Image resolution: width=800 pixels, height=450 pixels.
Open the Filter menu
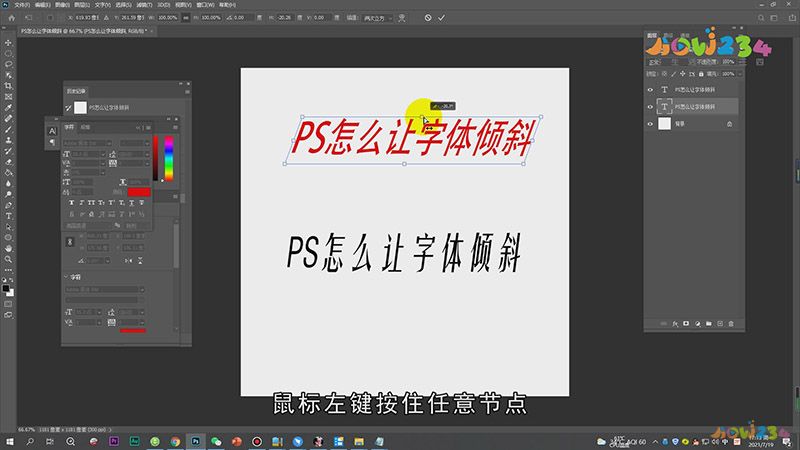point(144,5)
